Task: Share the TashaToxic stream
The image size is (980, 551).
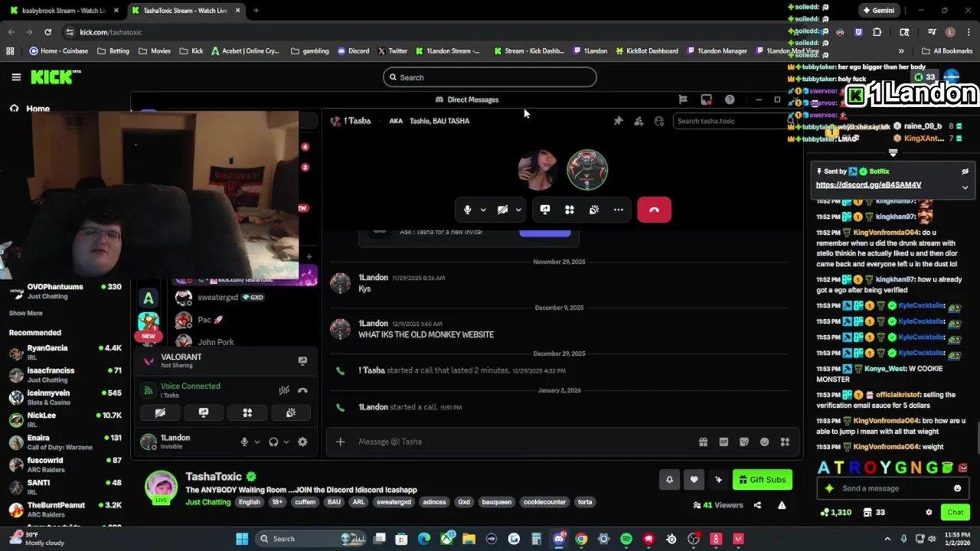Action: (757, 505)
